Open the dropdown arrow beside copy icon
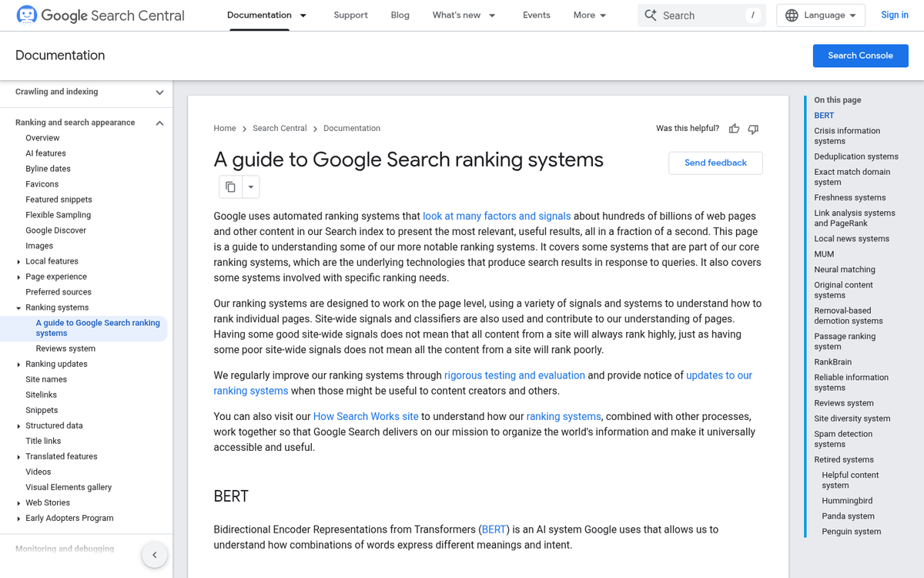This screenshot has height=578, width=924. coord(249,187)
